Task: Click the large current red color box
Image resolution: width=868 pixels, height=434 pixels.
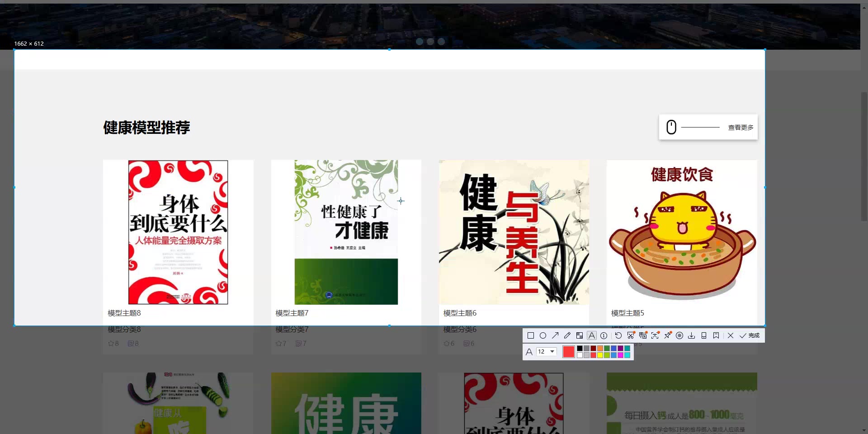Action: click(x=569, y=352)
